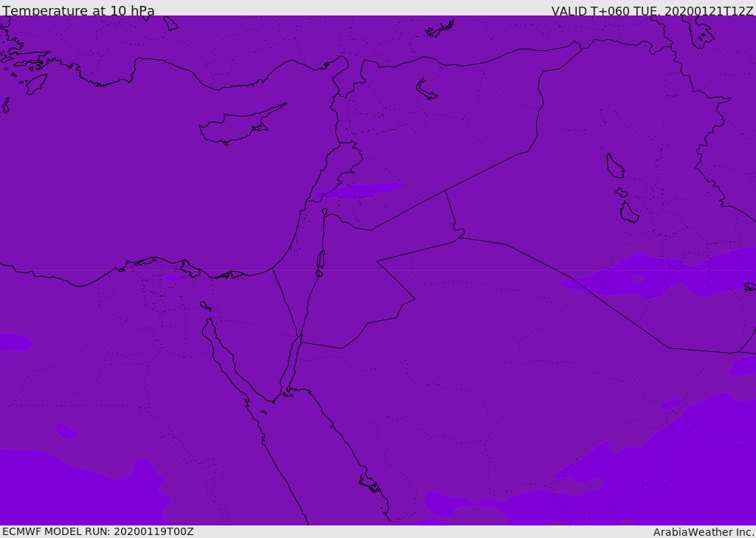Click the island of Cyprus on the map
Image resolution: width=756 pixels, height=538 pixels.
tap(241, 125)
